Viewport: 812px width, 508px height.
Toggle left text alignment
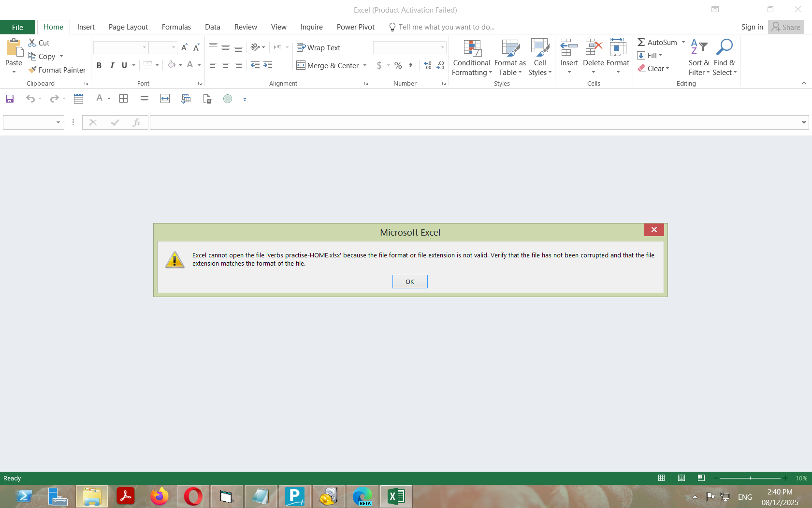pyautogui.click(x=213, y=65)
